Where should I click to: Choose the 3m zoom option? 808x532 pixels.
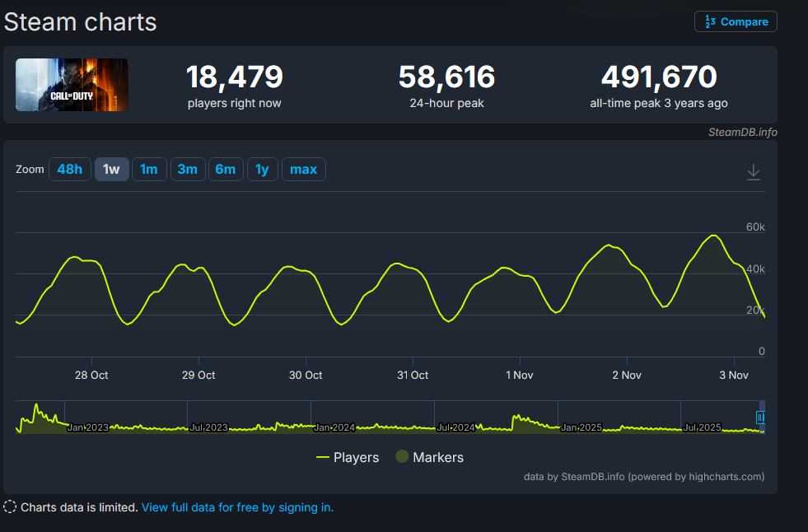point(188,169)
